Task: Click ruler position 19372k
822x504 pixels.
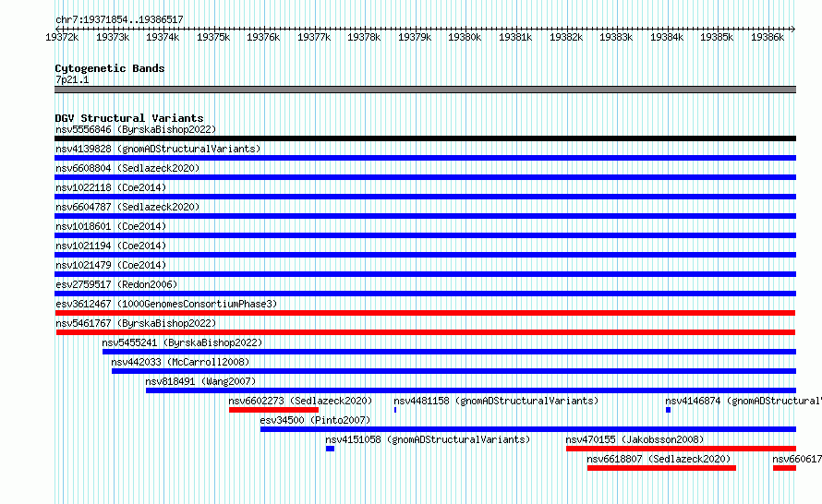Action: 62,37
